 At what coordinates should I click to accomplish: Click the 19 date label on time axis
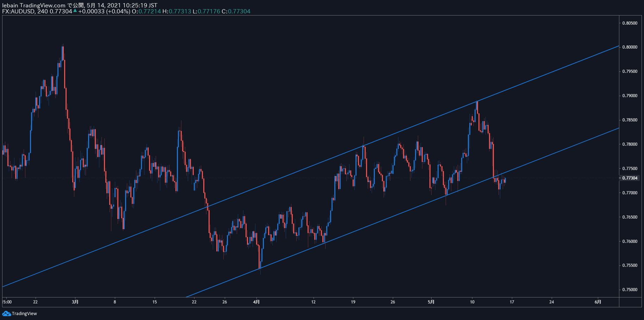click(x=353, y=302)
